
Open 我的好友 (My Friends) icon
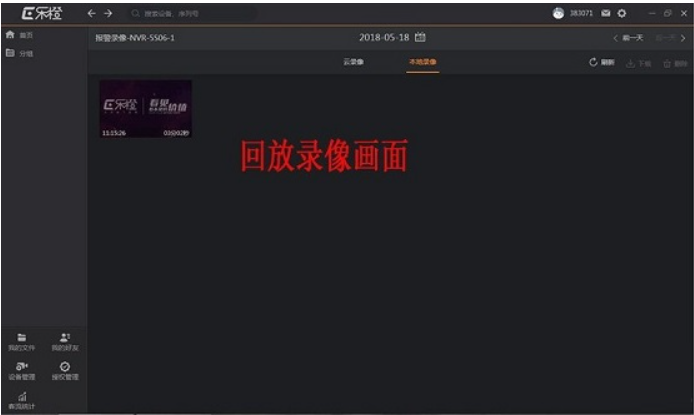click(64, 341)
